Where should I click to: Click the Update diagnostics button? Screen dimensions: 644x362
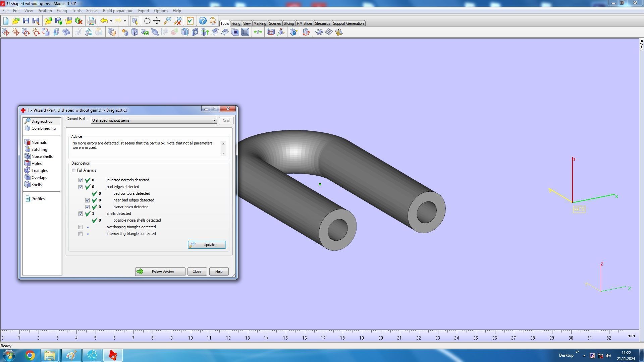(207, 245)
